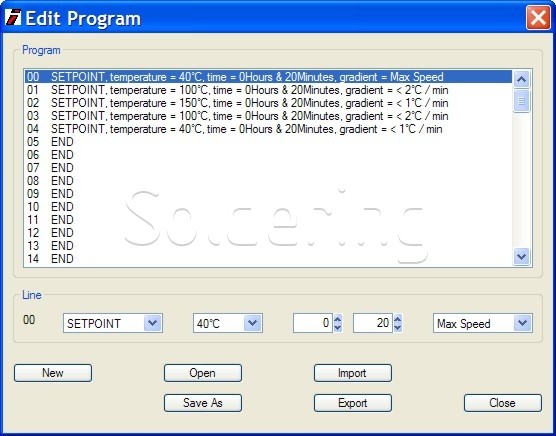Viewport: 556px width, 436px height.
Task: Select the line 05 END entry
Action: 268,142
